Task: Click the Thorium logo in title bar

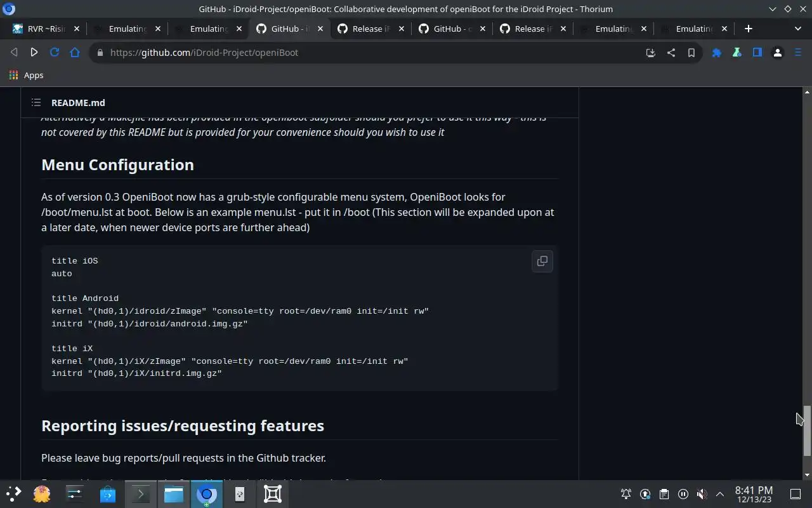Action: (9, 9)
